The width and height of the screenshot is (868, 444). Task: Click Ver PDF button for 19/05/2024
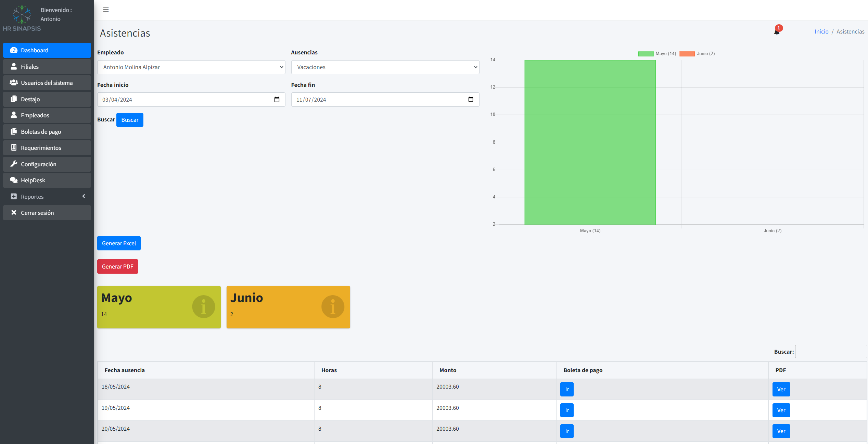click(781, 410)
